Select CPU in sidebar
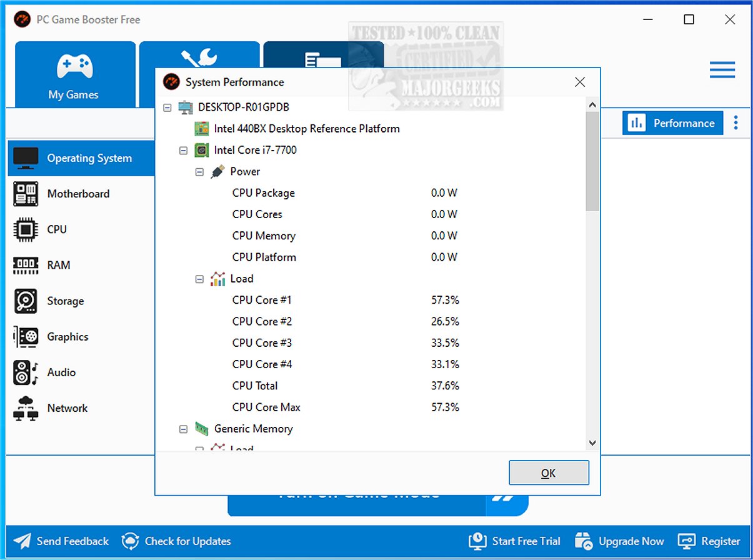Screen dimensions: 753x560 click(81, 229)
